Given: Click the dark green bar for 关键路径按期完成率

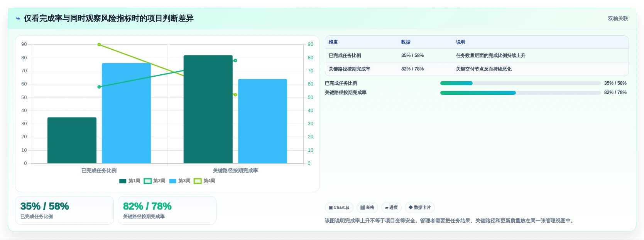Looking at the screenshot, I should coord(208,109).
